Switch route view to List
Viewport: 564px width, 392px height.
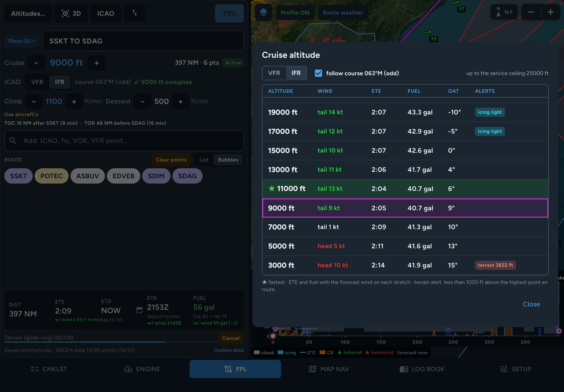204,160
